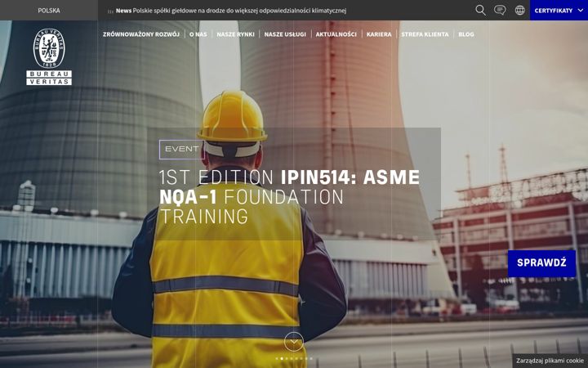Open the Nasze usługi menu

[x=285, y=34]
